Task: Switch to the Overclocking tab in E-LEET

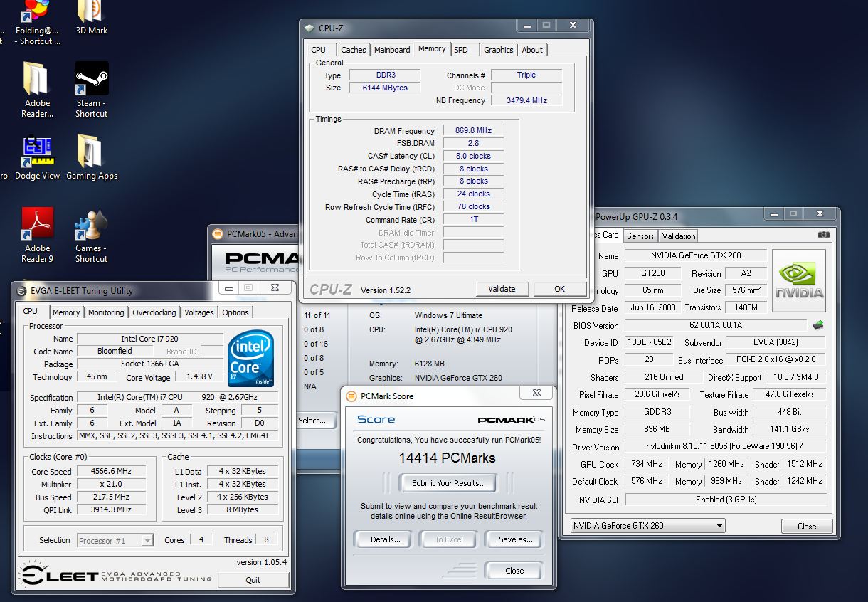Action: pyautogui.click(x=154, y=312)
